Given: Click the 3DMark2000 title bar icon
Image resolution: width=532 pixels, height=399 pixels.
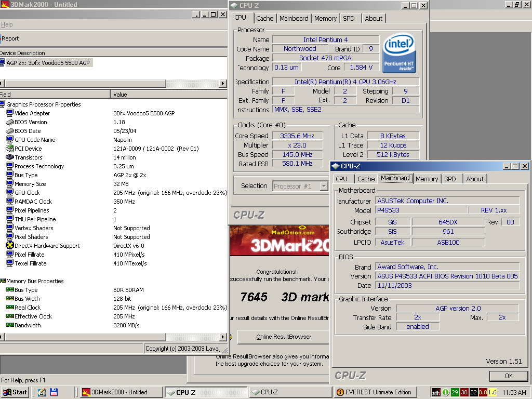Looking at the screenshot, I should click(x=5, y=4).
